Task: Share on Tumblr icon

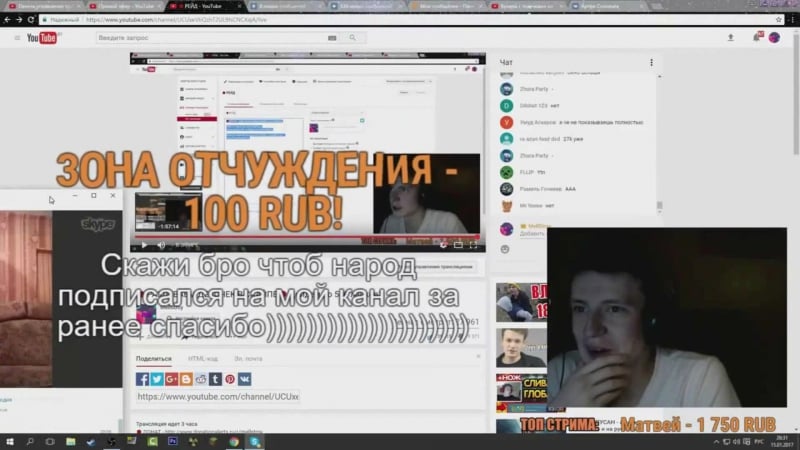Action: (215, 379)
